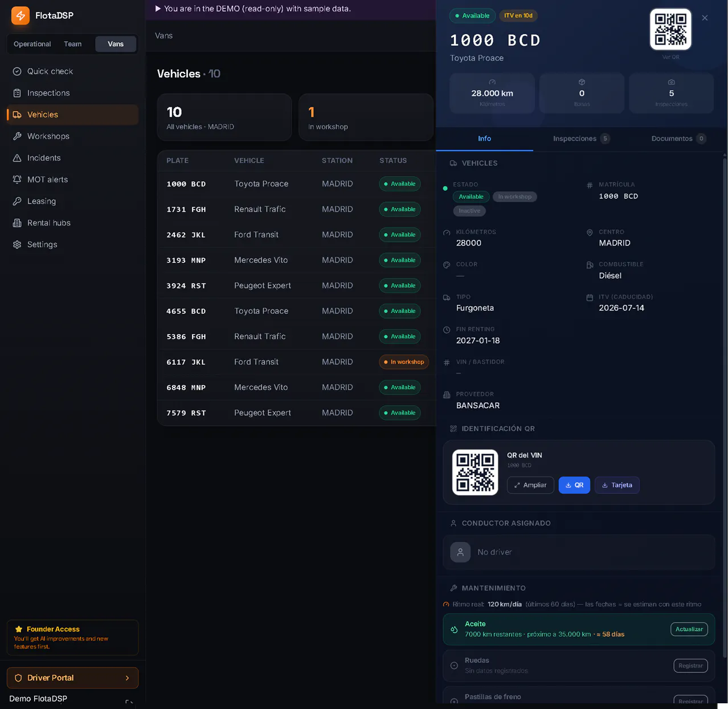This screenshot has width=728, height=709.
Task: Click the In workshop status of 6117 JKL
Action: click(x=404, y=362)
